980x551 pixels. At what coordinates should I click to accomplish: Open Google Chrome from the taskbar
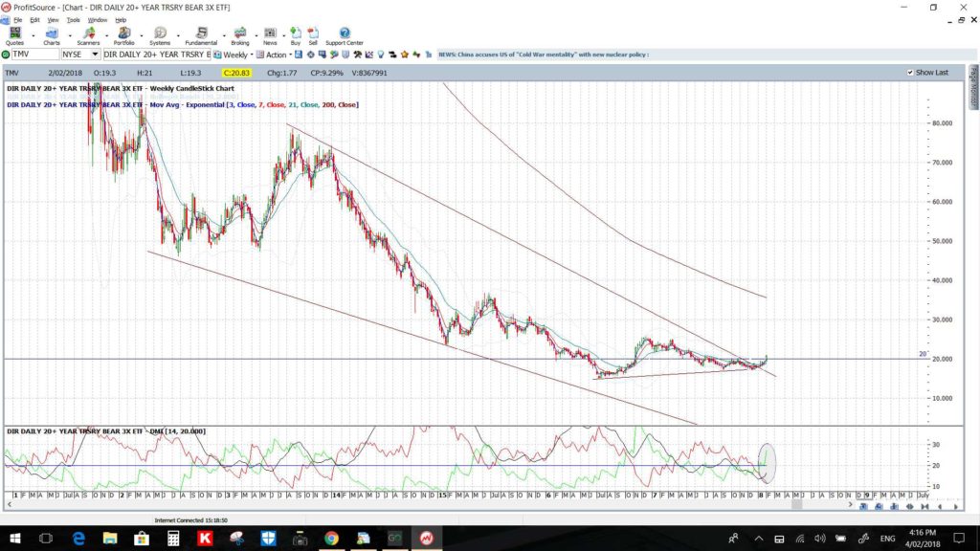tap(331, 538)
